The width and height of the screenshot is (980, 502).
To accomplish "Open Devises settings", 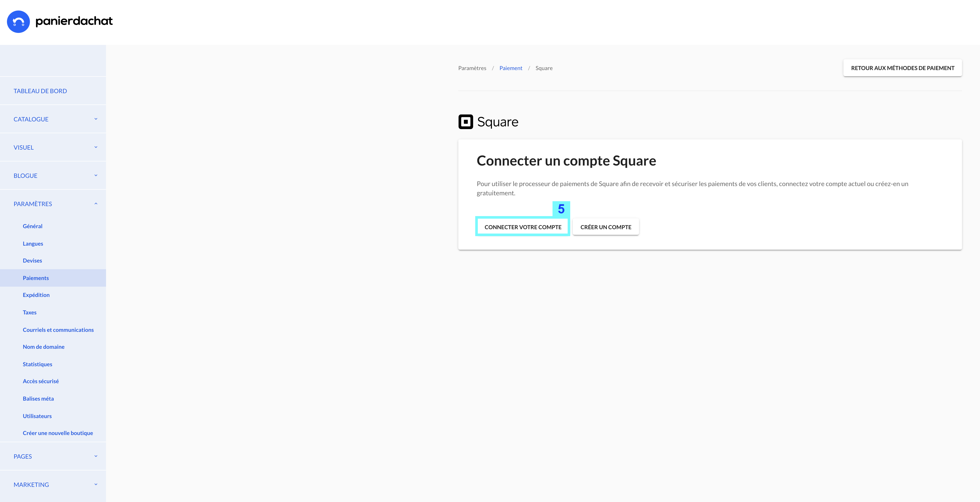I will click(32, 260).
